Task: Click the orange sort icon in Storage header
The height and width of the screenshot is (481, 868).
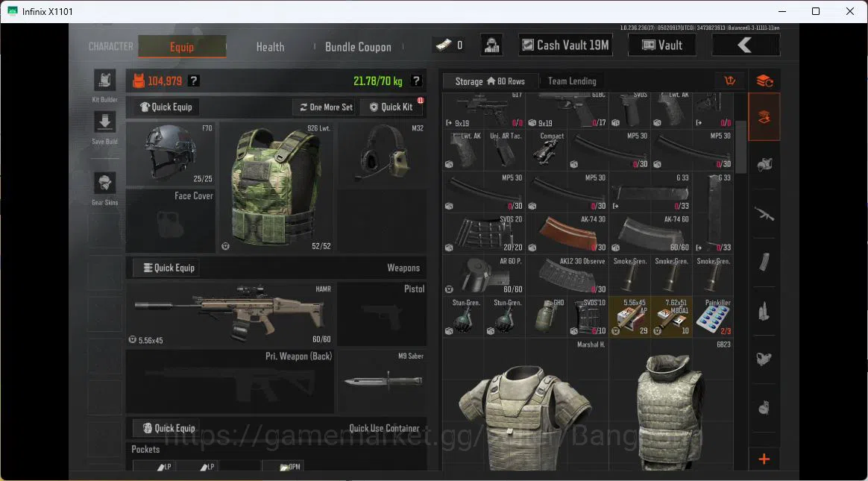Action: [x=729, y=81]
